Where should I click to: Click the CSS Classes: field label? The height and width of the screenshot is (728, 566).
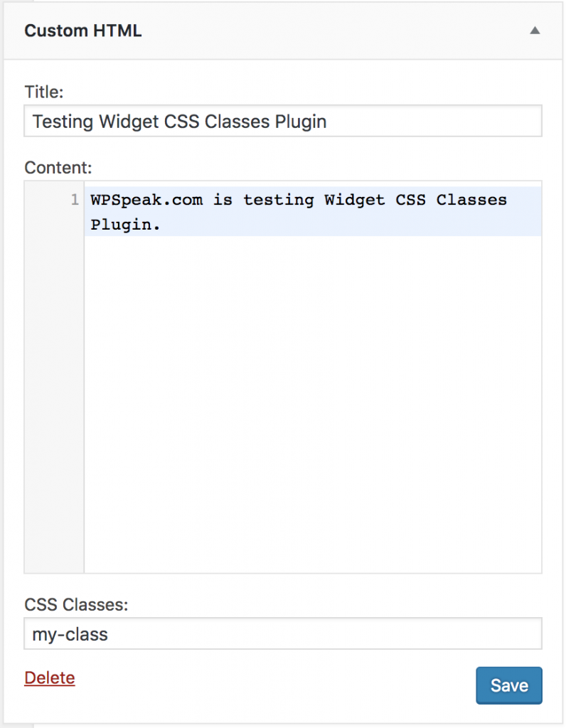(76, 604)
